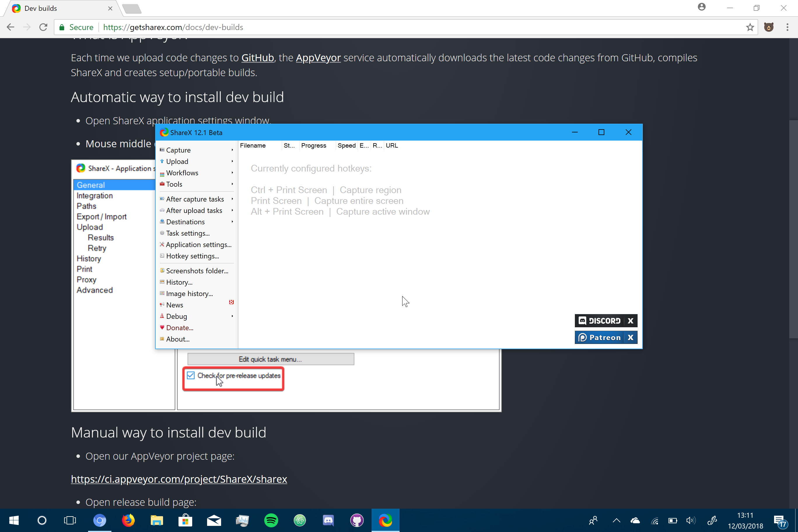Screen dimensions: 798x532
Task: Click the ShareX taskbar icon
Action: pyautogui.click(x=385, y=520)
